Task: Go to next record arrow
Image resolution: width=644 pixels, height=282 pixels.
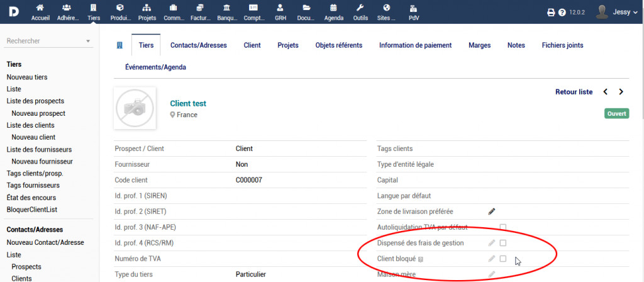Action: [x=621, y=92]
